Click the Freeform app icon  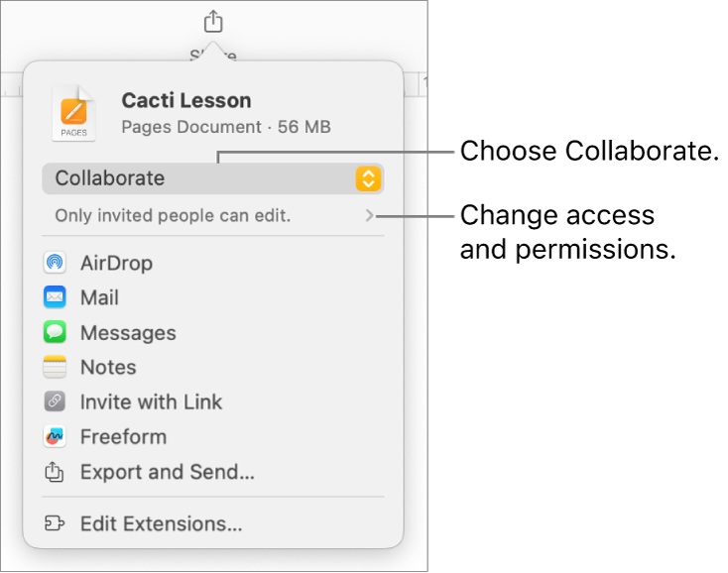pyautogui.click(x=56, y=437)
